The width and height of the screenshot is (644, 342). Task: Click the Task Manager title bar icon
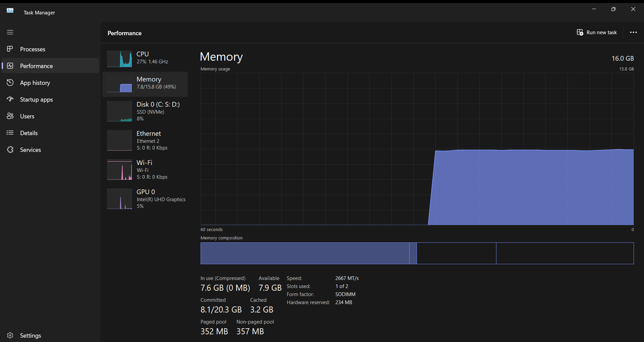(x=10, y=10)
